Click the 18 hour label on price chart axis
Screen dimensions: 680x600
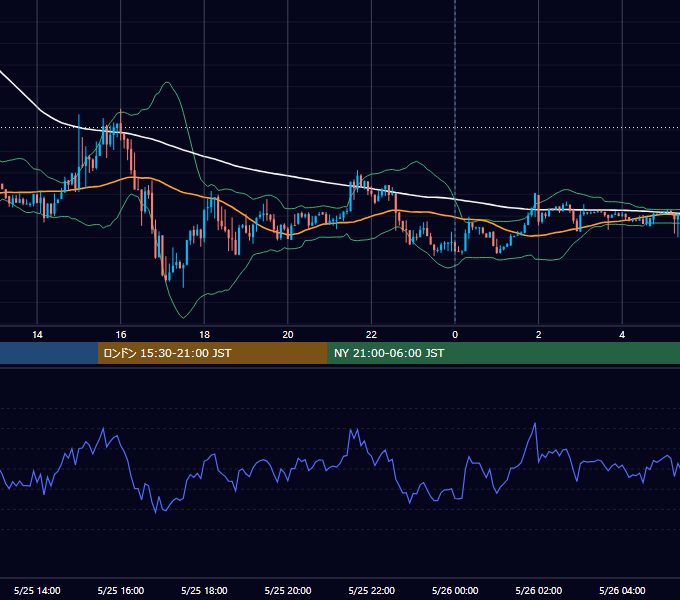pos(204,335)
